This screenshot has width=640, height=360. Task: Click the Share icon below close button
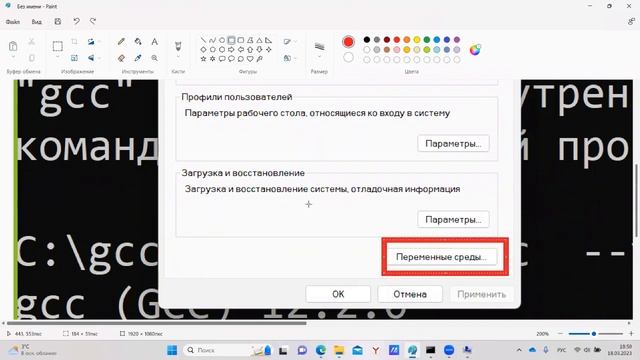coord(631,22)
